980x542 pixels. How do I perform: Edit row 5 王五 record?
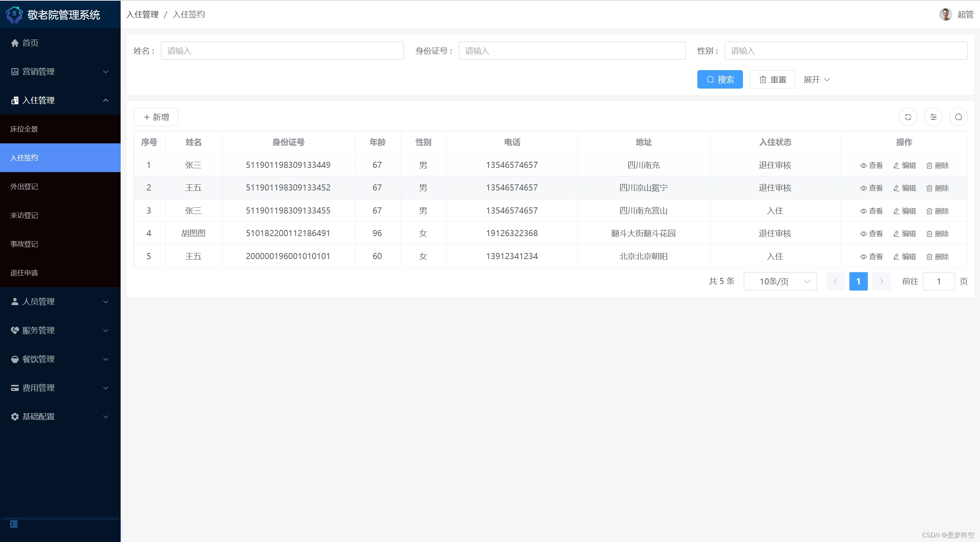(904, 257)
